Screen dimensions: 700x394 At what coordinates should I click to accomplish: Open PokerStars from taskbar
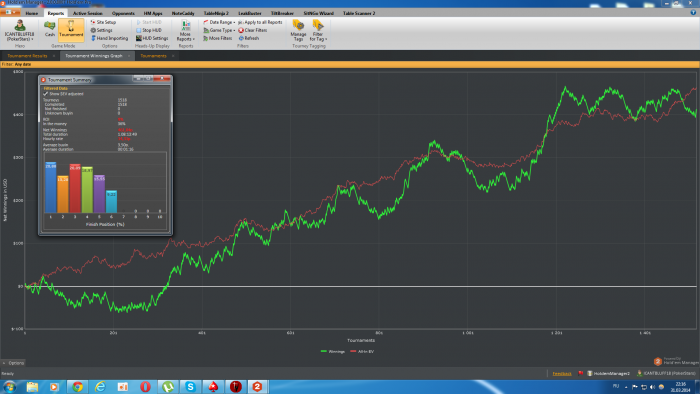coord(213,387)
